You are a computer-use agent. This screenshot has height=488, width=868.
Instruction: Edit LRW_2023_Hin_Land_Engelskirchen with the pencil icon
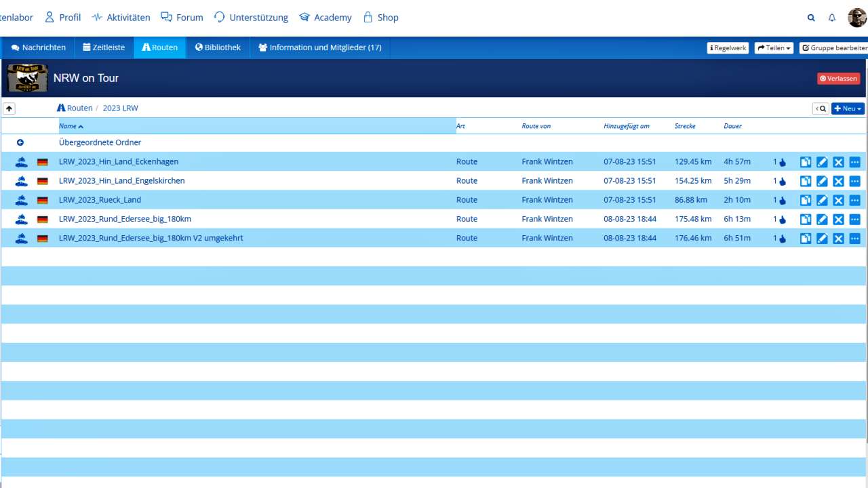pos(822,181)
